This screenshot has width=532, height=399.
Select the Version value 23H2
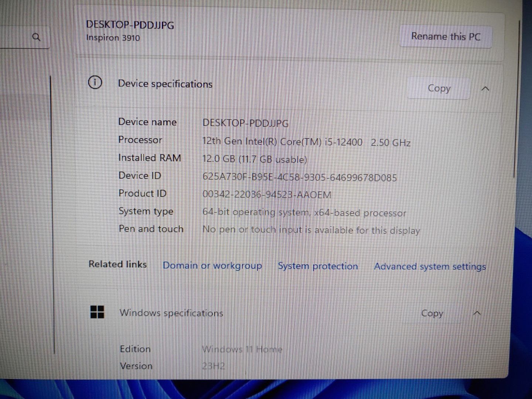214,366
